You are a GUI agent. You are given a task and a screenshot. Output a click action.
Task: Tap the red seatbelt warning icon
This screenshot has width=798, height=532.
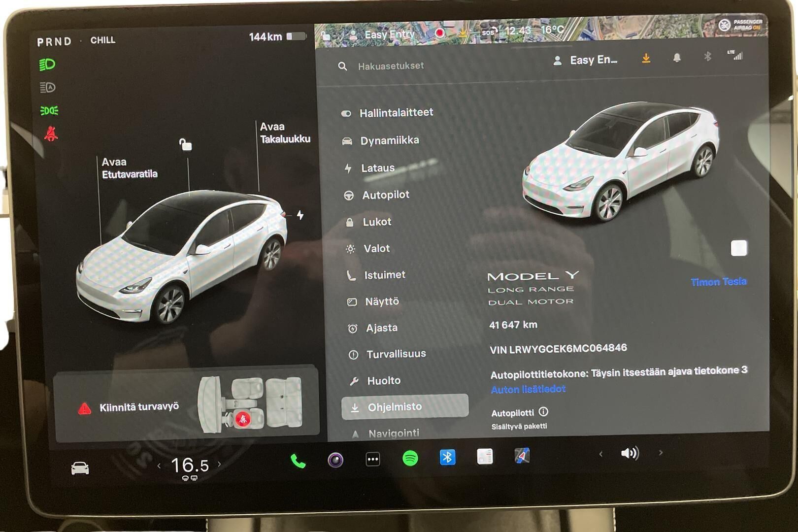(x=51, y=133)
